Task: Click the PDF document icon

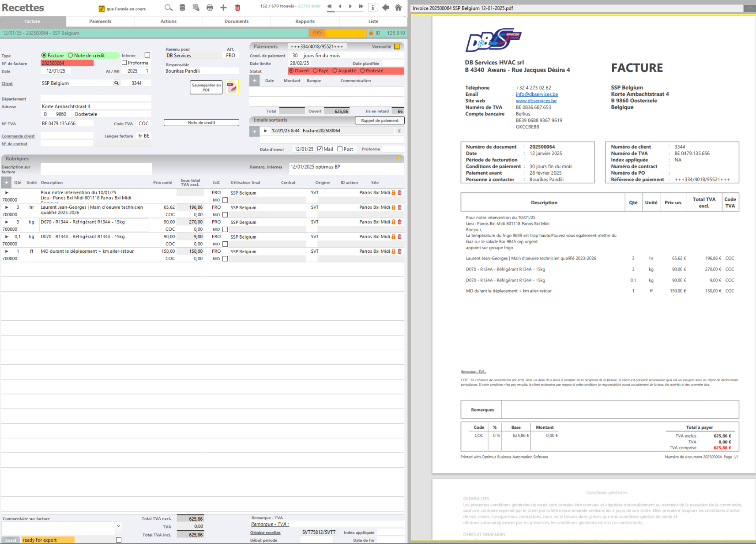Action: (x=232, y=87)
